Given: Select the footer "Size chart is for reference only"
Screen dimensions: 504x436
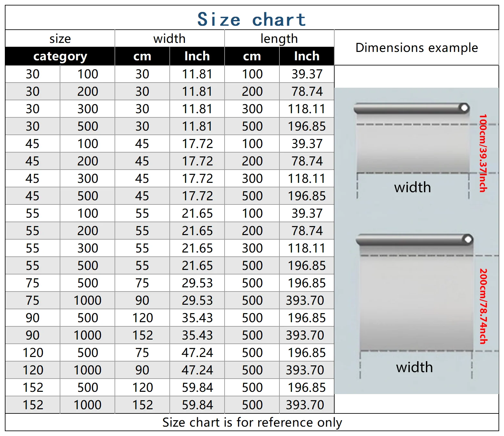Looking at the screenshot, I should pos(252,422).
